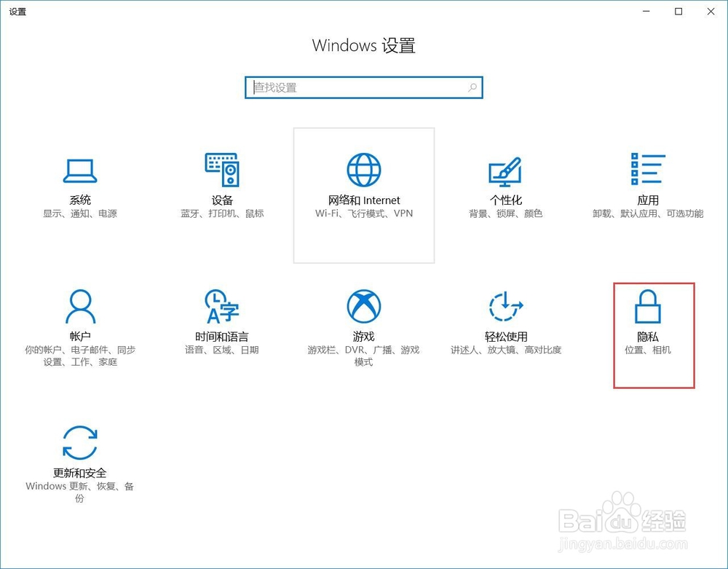The image size is (728, 569).
Task: Open the 帐户 settings icon
Action: [80, 306]
